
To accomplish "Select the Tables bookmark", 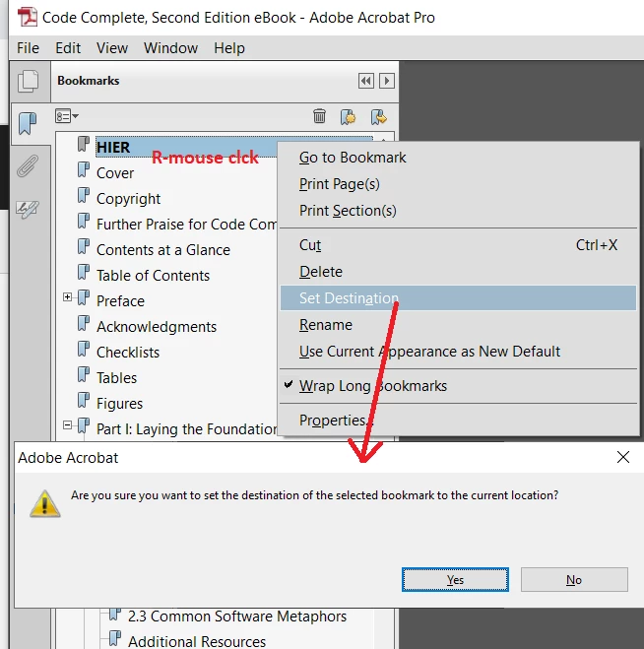I will pyautogui.click(x=117, y=378).
